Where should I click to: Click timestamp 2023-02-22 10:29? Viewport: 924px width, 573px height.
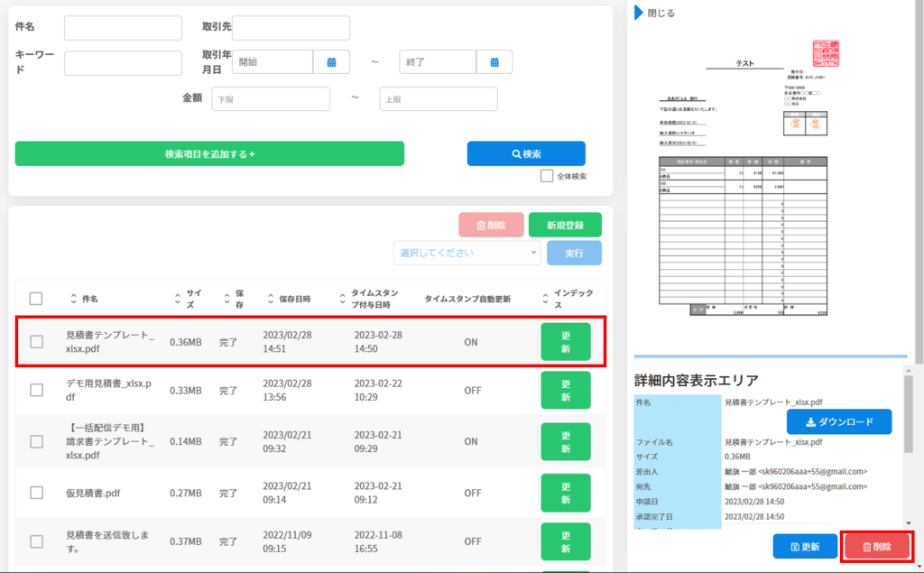tap(378, 390)
